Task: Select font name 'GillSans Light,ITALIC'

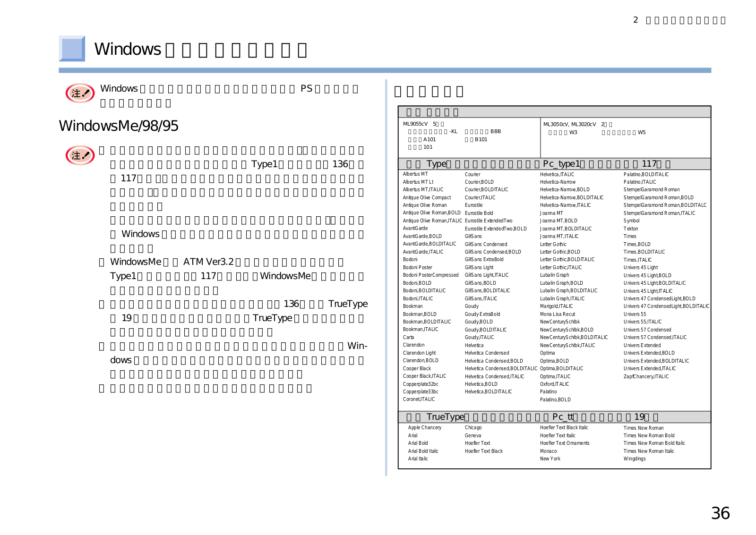Action: [x=487, y=275]
